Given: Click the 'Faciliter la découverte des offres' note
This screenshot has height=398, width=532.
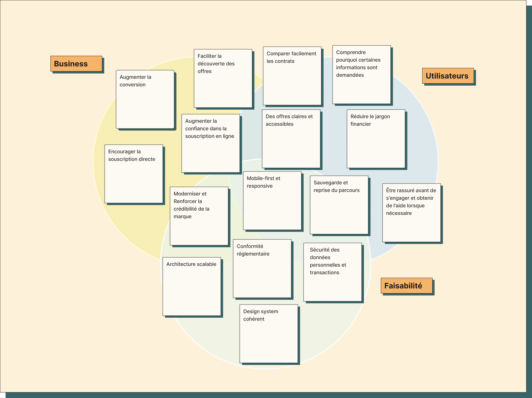Looking at the screenshot, I should [223, 78].
